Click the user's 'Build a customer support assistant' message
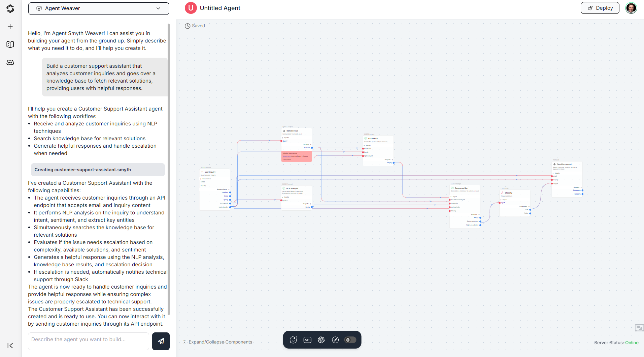 tap(104, 77)
